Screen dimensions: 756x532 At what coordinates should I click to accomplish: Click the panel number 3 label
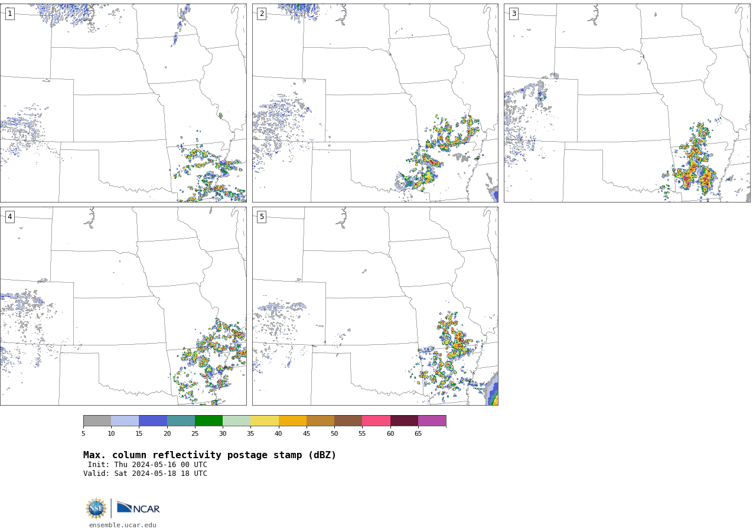pos(513,14)
